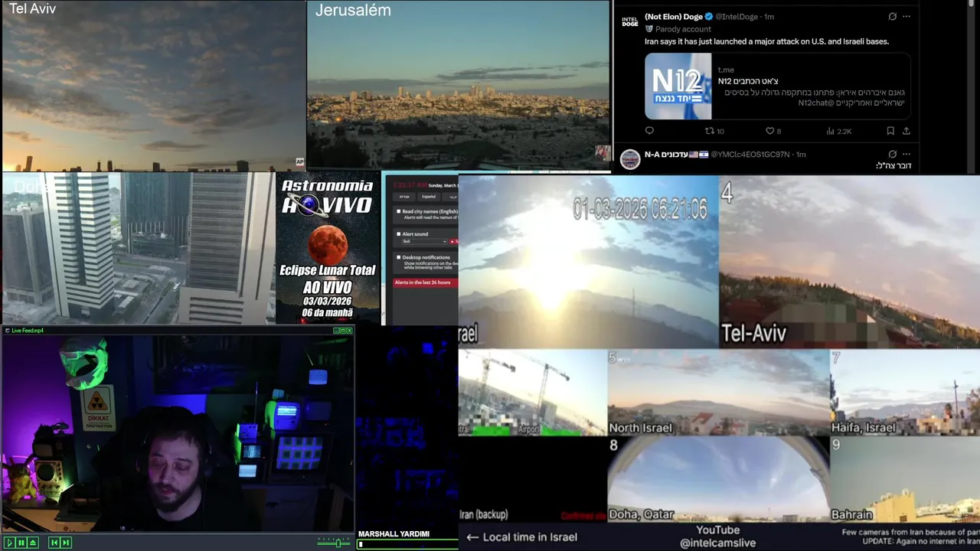Bookmark the (Not Elon) Doge tweet
Screen dimensions: 980x551
[x=890, y=131]
